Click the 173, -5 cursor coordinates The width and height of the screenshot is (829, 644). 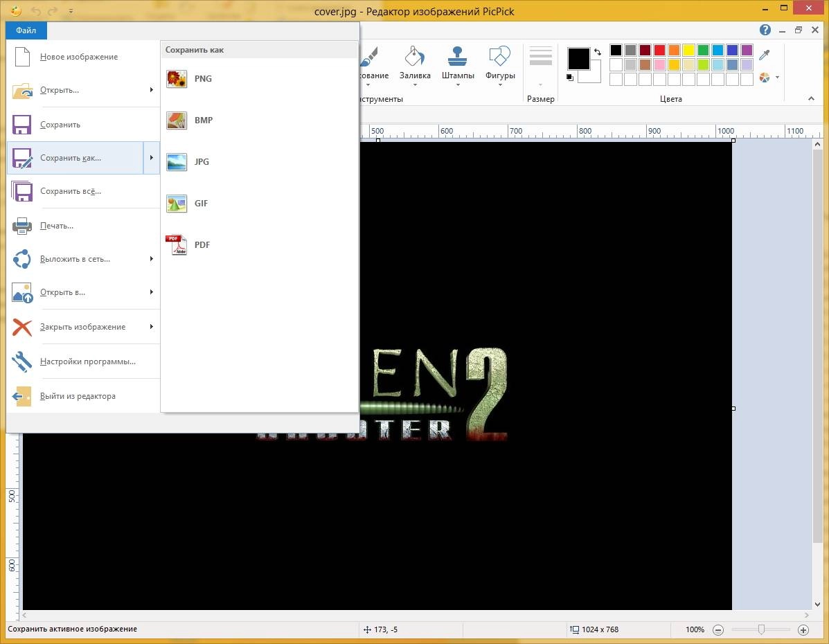coord(386,629)
